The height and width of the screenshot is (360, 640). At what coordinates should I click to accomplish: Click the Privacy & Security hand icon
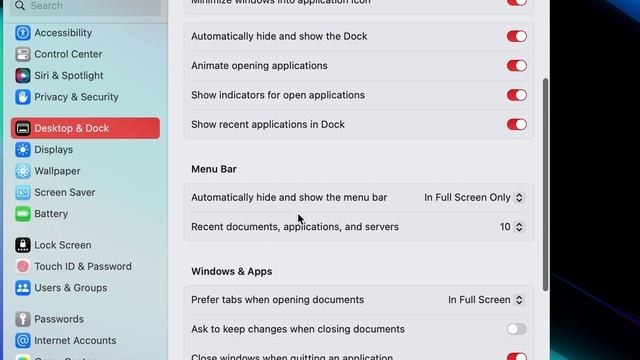click(23, 97)
